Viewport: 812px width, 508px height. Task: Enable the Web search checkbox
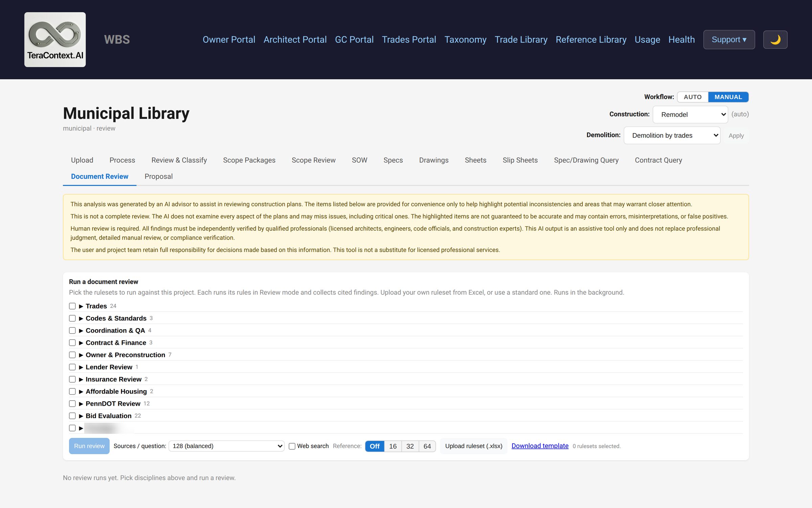pyautogui.click(x=292, y=446)
